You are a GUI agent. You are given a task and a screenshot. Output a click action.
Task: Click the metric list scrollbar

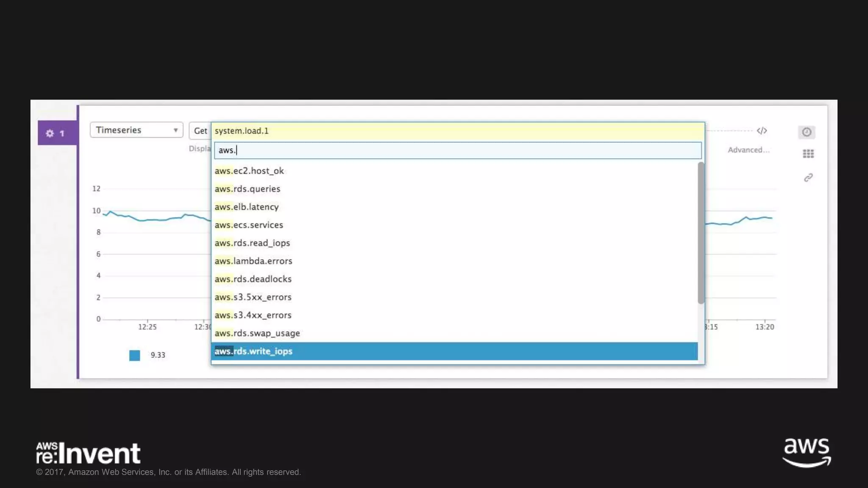pos(701,233)
